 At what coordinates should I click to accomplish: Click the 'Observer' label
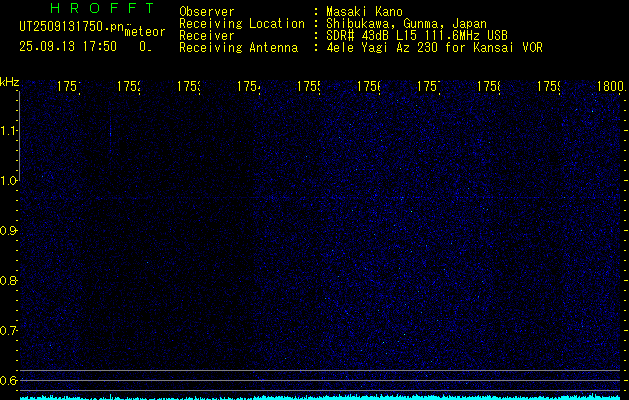pyautogui.click(x=207, y=12)
